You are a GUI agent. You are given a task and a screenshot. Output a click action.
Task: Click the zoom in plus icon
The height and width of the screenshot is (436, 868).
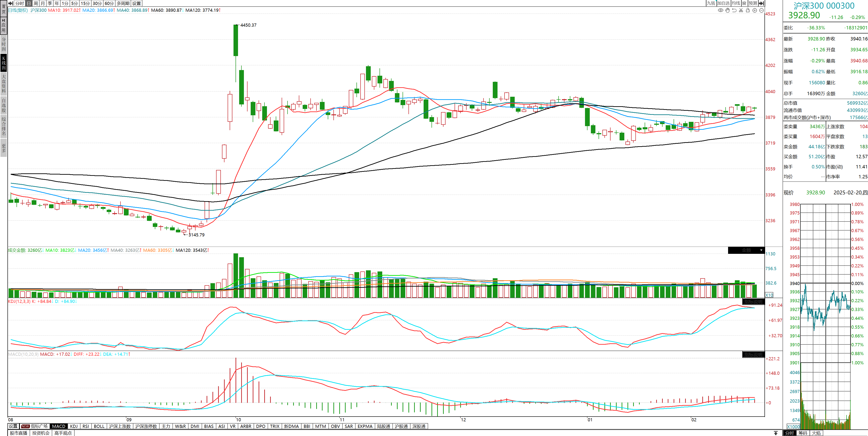(x=755, y=10)
